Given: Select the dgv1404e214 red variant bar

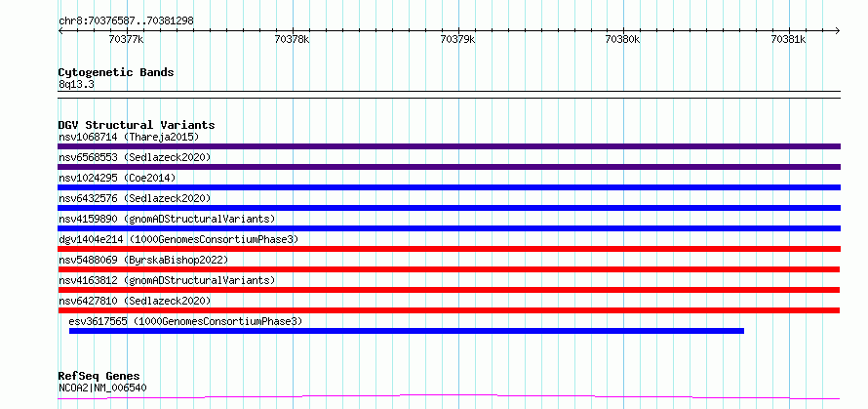Looking at the screenshot, I should tap(449, 249).
